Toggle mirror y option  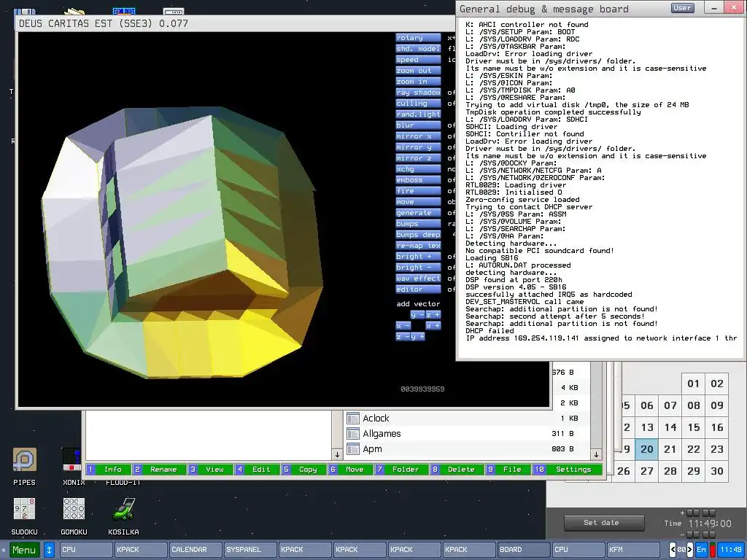click(x=418, y=147)
